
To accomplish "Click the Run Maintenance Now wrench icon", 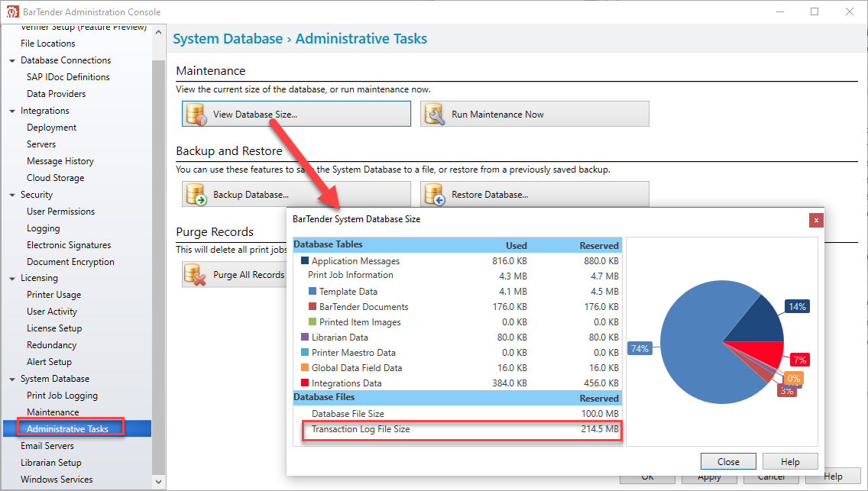I will (435, 114).
